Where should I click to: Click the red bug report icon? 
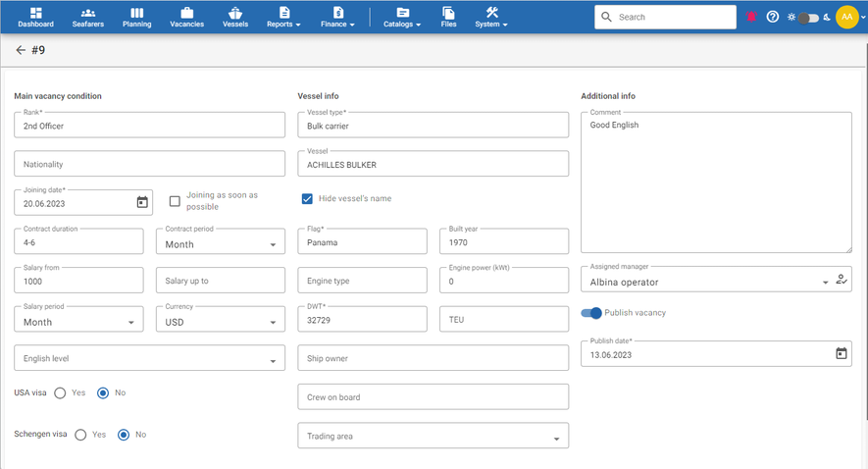pos(751,18)
